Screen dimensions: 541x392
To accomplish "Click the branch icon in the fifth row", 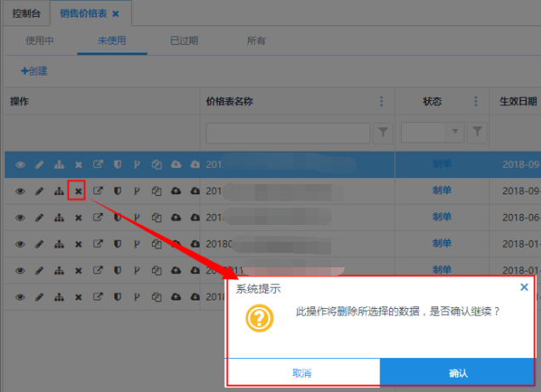I will pyautogui.click(x=137, y=270).
